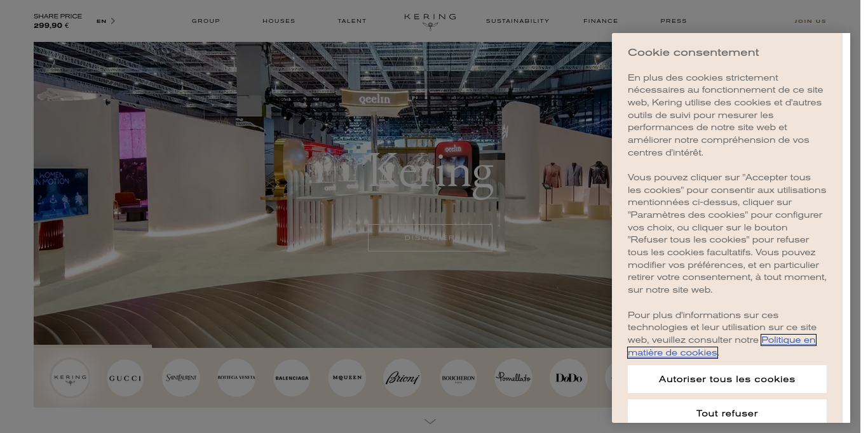Go to the Sustainability menu item
Image resolution: width=868 pixels, height=433 pixels.
click(x=517, y=21)
